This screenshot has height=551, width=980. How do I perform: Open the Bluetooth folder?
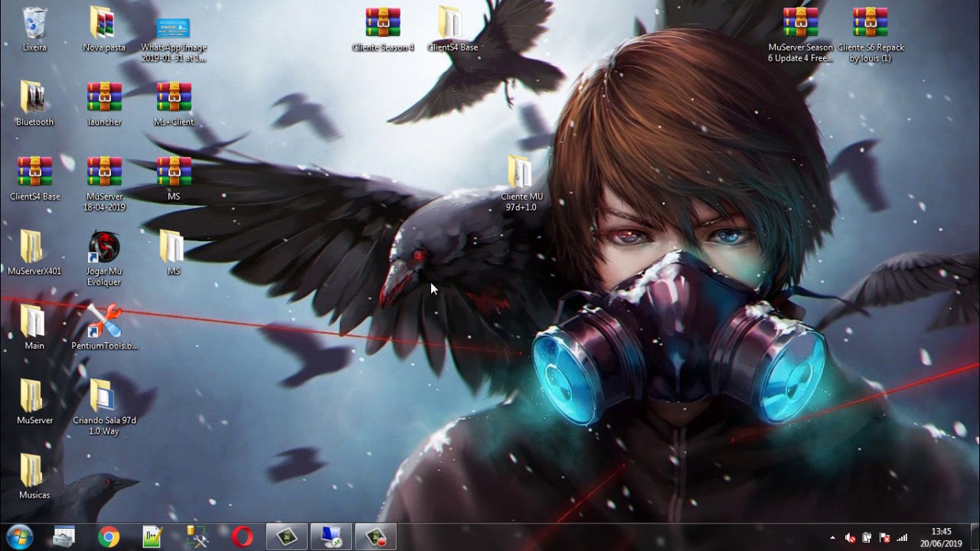point(34,103)
